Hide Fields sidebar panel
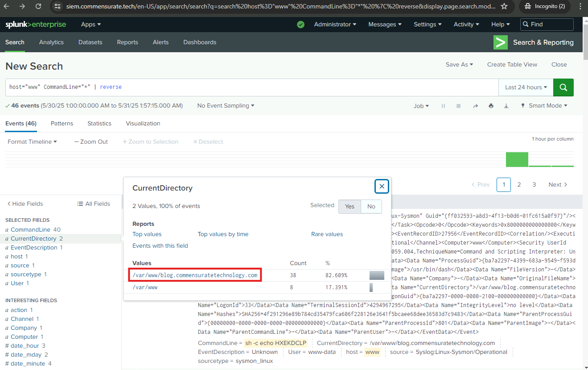 tap(25, 204)
